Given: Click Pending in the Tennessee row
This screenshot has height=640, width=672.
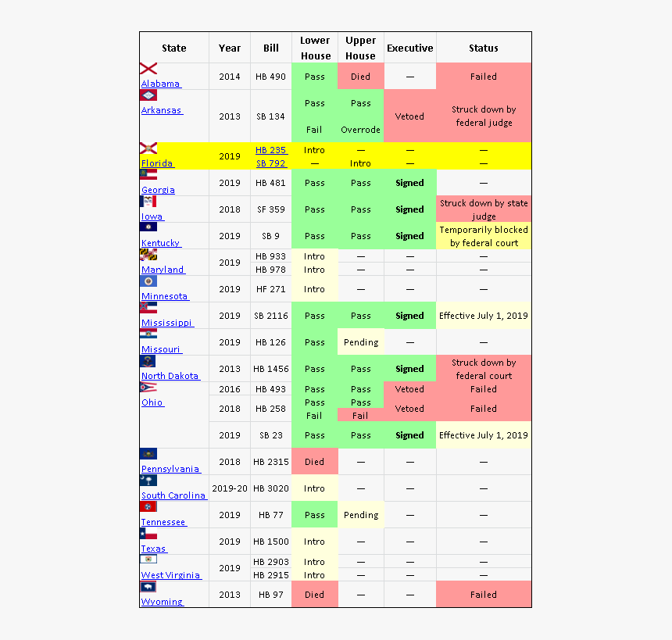Looking at the screenshot, I should point(361,515).
